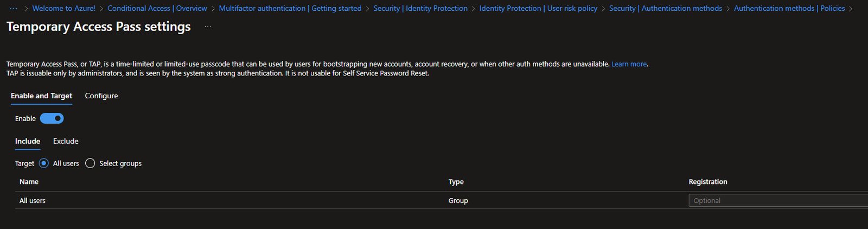Screen dimensions: 868x229
Task: Navigate to Security | Authentication methods breadcrumb
Action: 665,9
